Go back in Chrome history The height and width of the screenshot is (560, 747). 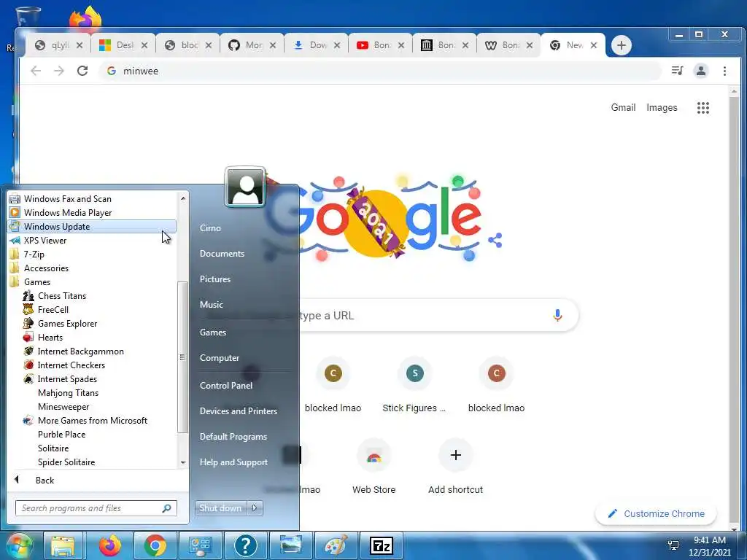point(36,71)
